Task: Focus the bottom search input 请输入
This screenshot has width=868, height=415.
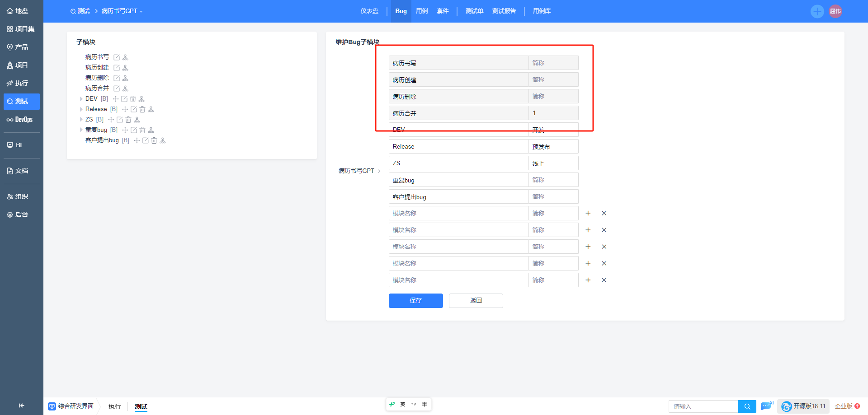Action: (x=703, y=406)
